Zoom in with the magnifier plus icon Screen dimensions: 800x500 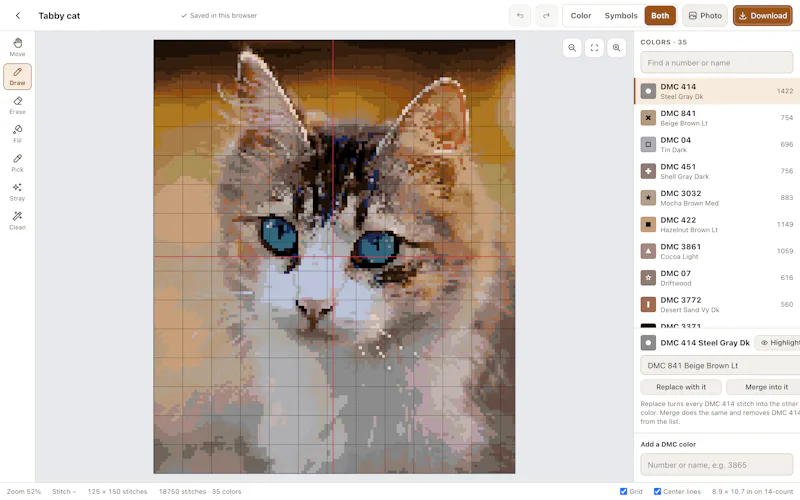tap(616, 47)
